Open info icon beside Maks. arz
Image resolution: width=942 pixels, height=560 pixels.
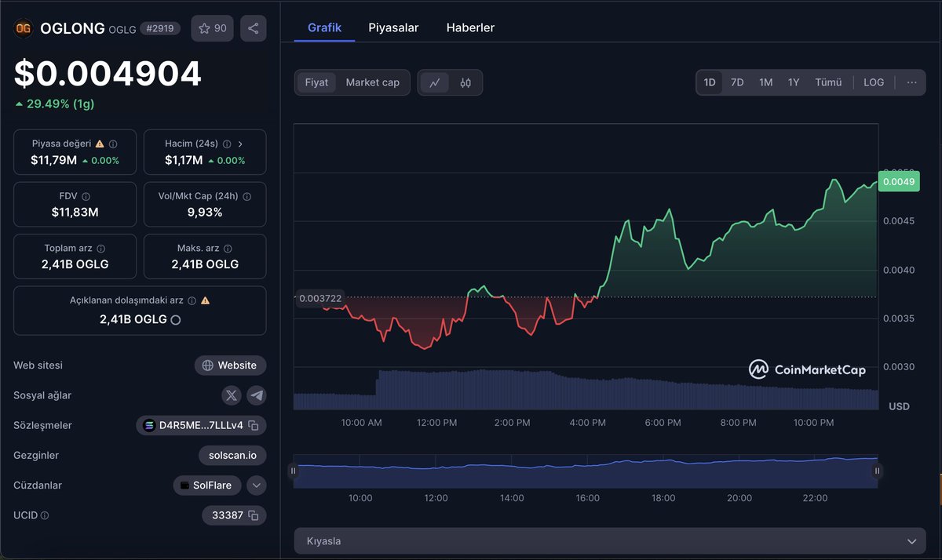pyautogui.click(x=228, y=248)
